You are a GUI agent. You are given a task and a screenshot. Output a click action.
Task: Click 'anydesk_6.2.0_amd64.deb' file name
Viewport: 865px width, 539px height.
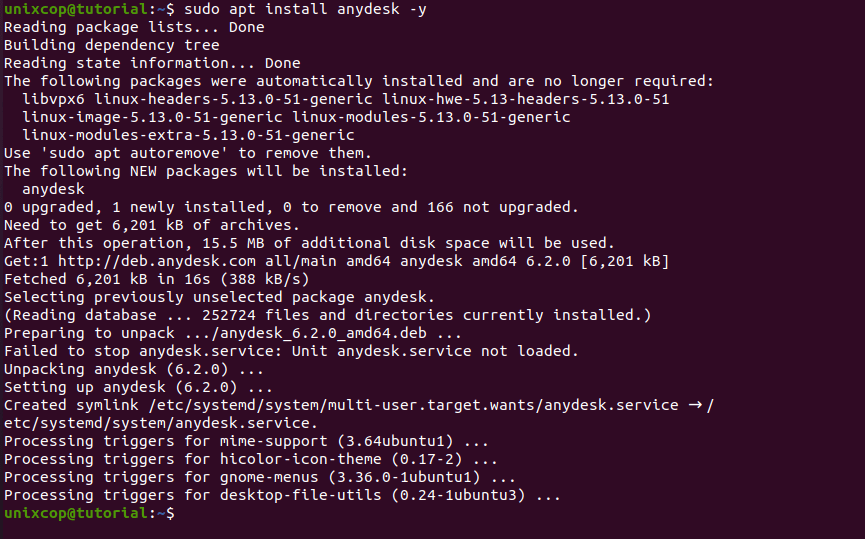pos(319,333)
